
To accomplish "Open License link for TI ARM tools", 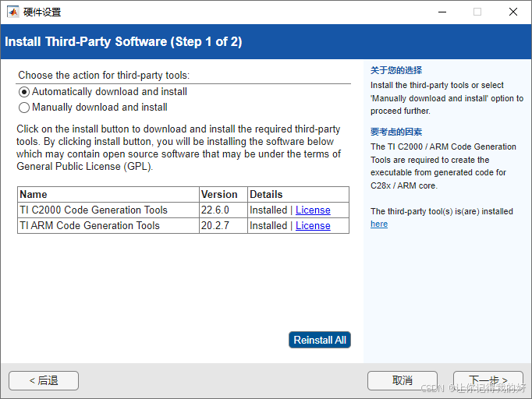I will tap(313, 226).
